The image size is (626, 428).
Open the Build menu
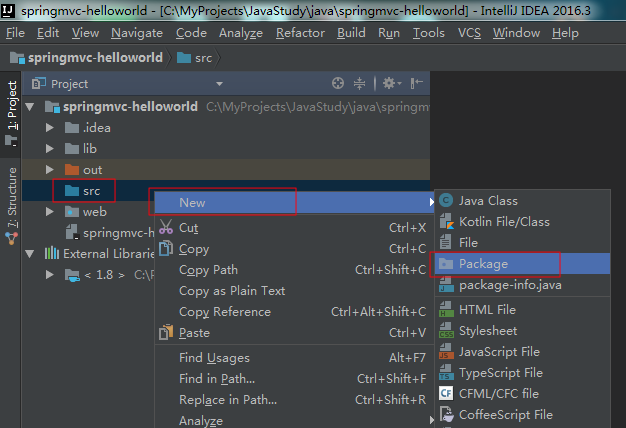click(x=351, y=33)
